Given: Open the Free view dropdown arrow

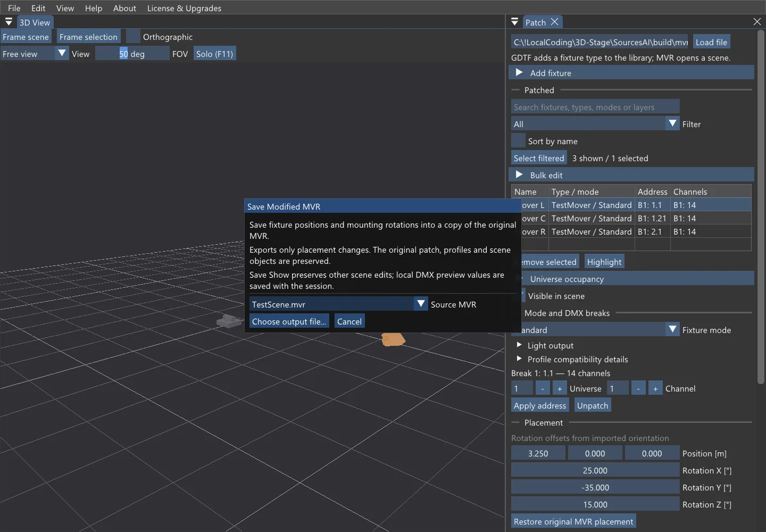Looking at the screenshot, I should pos(62,54).
